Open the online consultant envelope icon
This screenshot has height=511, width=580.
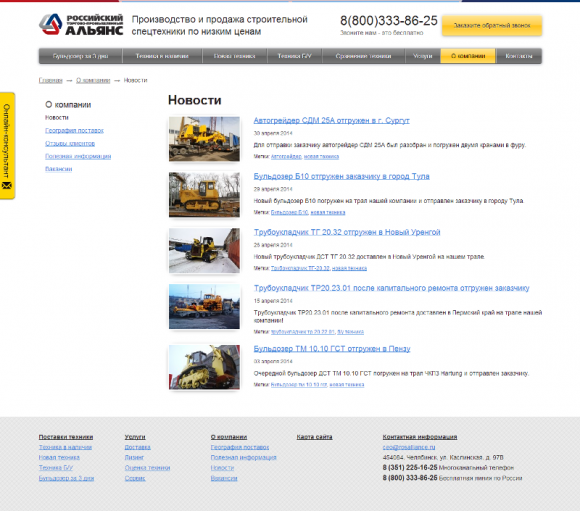[x=7, y=185]
